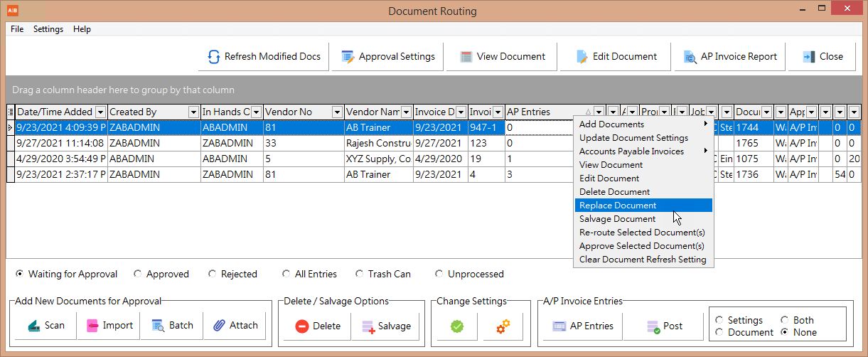
Task: Open the In Hands Of column filter dropdown
Action: click(256, 112)
